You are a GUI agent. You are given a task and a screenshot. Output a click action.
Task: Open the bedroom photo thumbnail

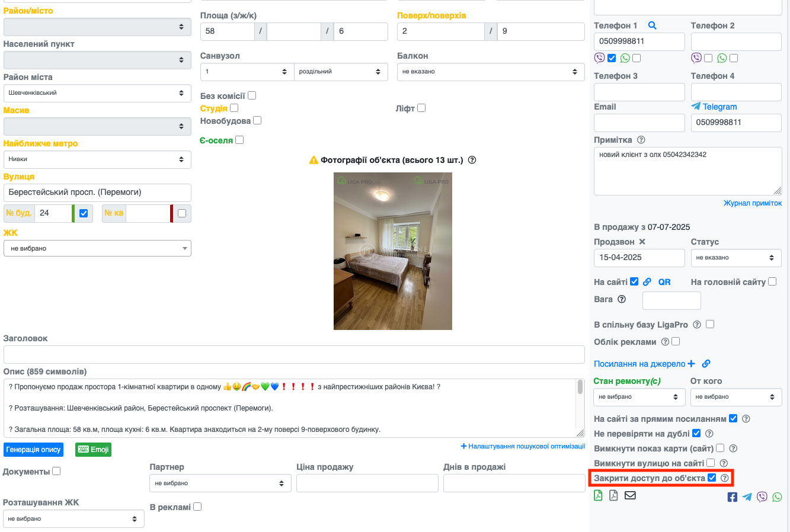tap(392, 251)
